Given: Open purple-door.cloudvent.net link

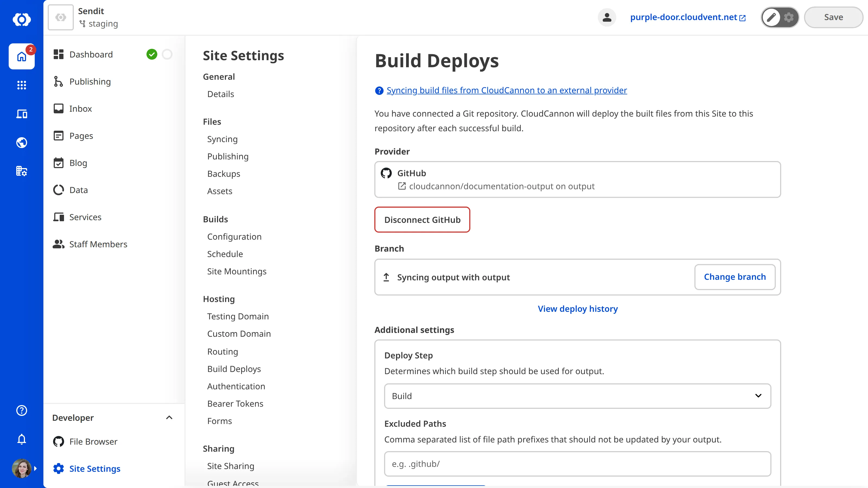Looking at the screenshot, I should (688, 17).
